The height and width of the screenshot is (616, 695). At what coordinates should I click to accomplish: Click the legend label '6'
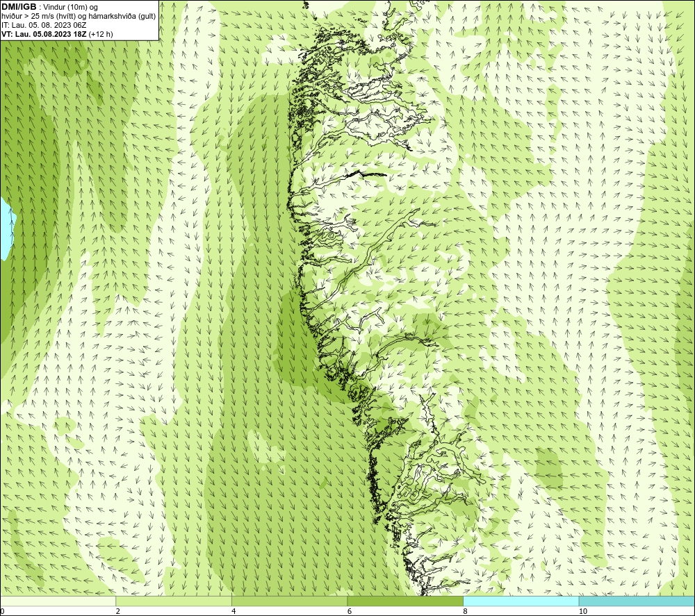(x=350, y=612)
